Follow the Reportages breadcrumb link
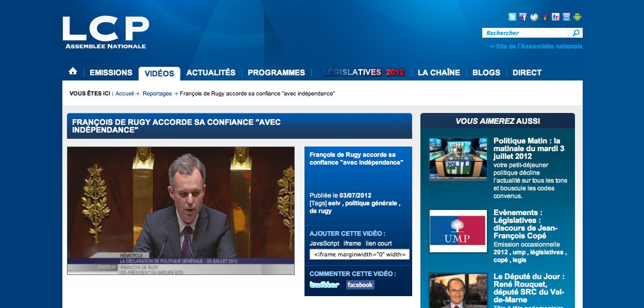Viewport: 644px width, 308px height. [157, 93]
